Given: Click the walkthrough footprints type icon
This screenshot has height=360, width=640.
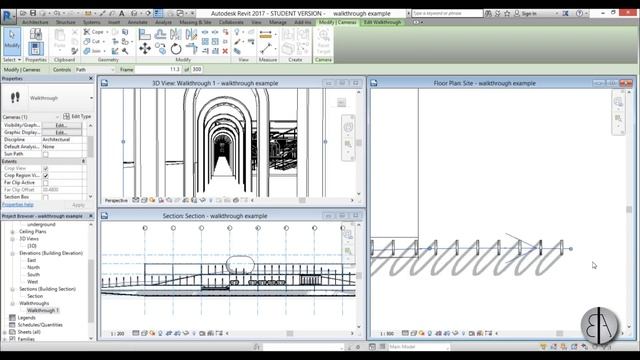Looking at the screenshot, I should pos(16,98).
